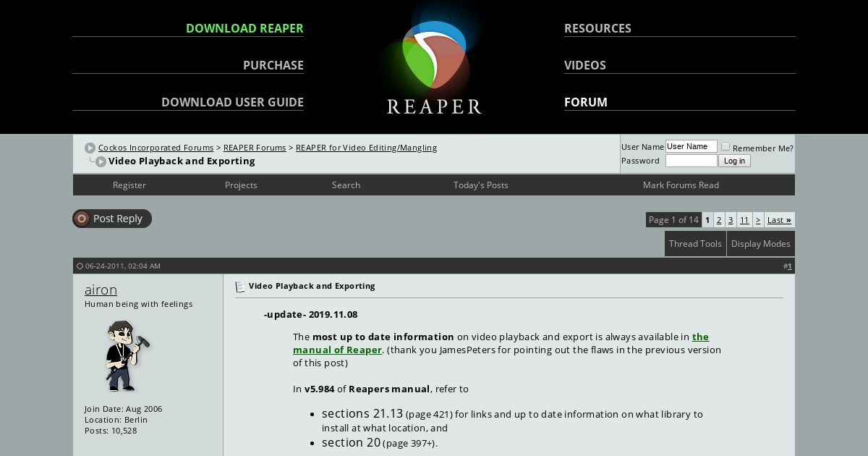Open the airon username menu

(101, 290)
